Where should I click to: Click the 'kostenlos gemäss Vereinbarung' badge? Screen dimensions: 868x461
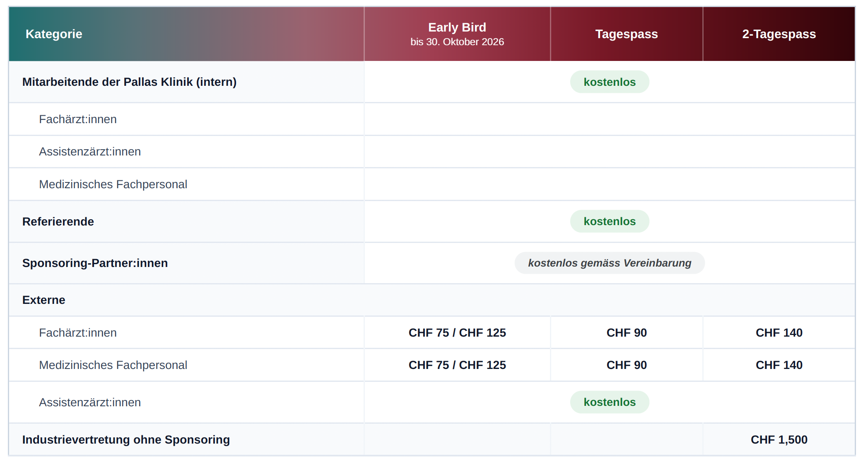coord(610,263)
